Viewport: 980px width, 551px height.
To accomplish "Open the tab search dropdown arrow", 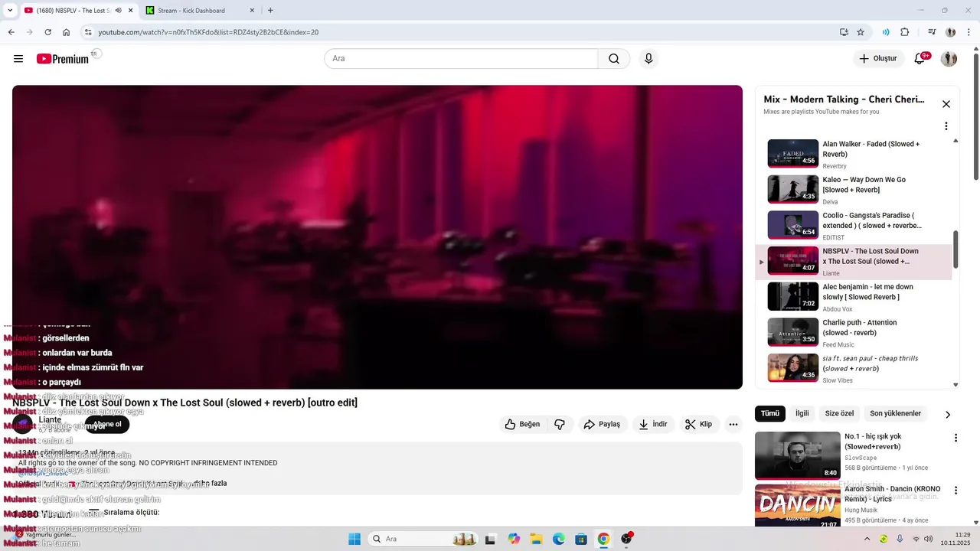I will [10, 11].
